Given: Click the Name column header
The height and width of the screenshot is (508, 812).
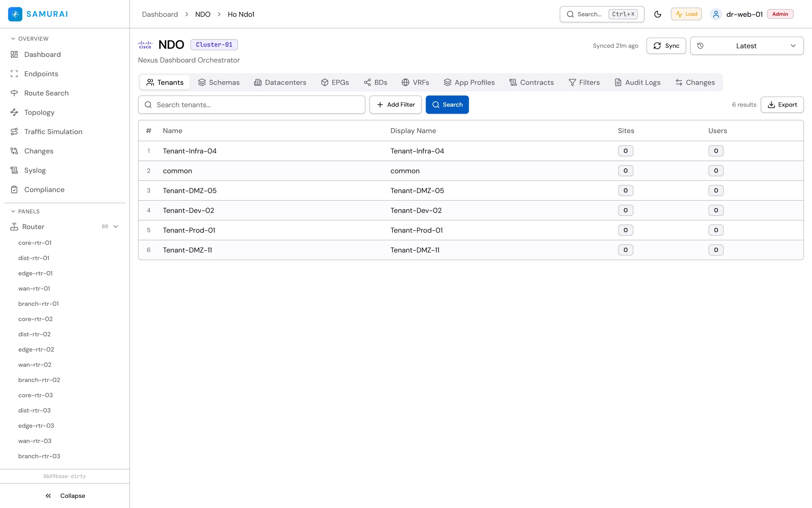Looking at the screenshot, I should point(173,131).
